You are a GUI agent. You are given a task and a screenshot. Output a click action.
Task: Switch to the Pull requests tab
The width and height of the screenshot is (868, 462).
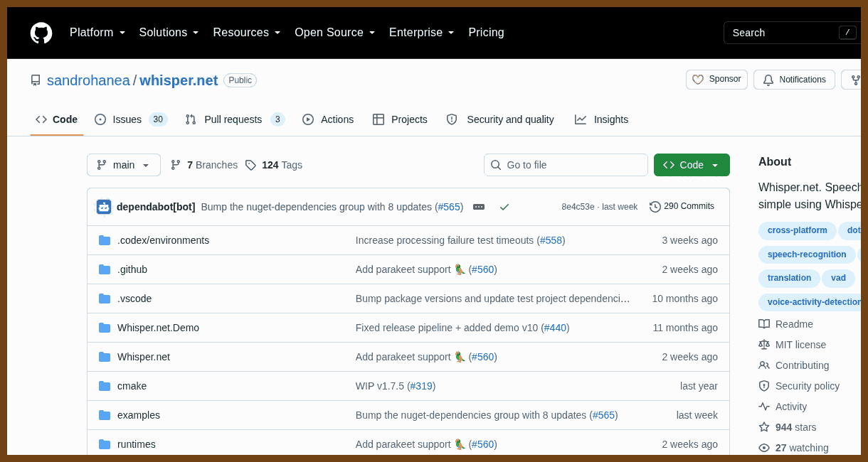235,119
